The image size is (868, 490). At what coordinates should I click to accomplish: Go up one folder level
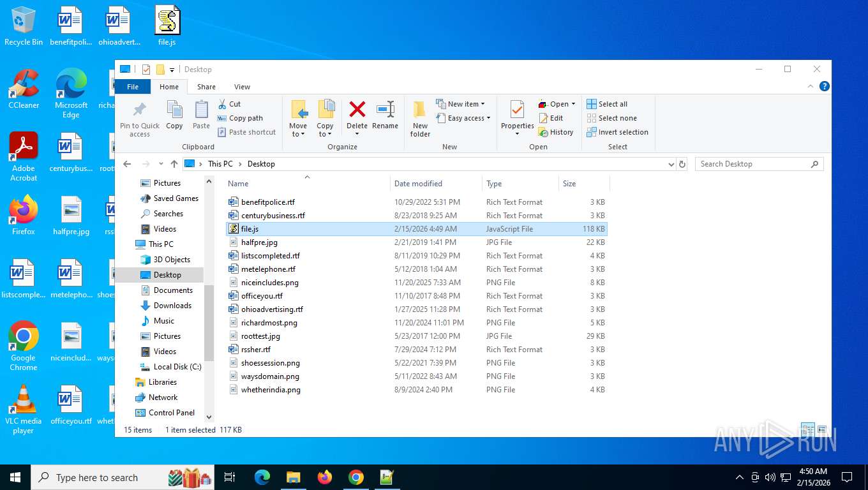(x=174, y=164)
